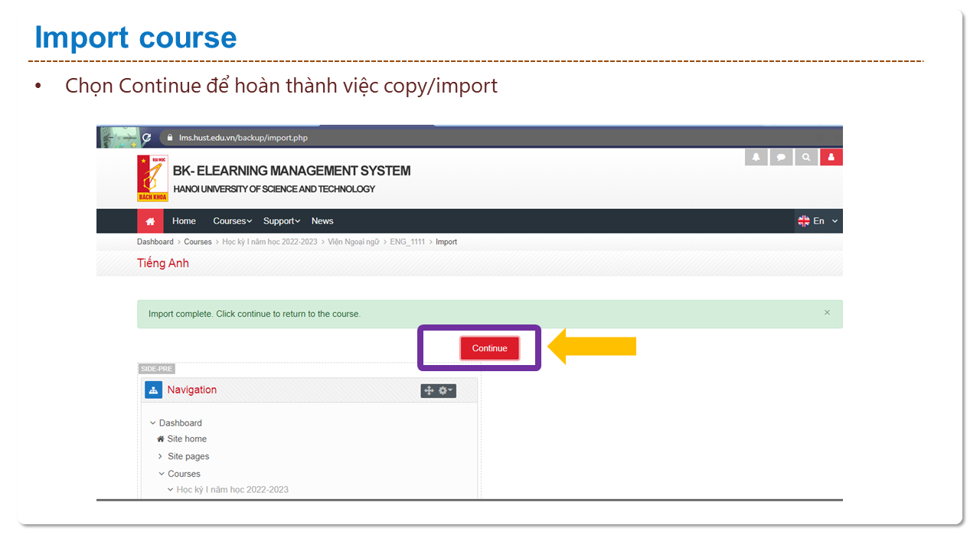Open the Navigation block gear actions menu
980x551 pixels.
pos(446,390)
